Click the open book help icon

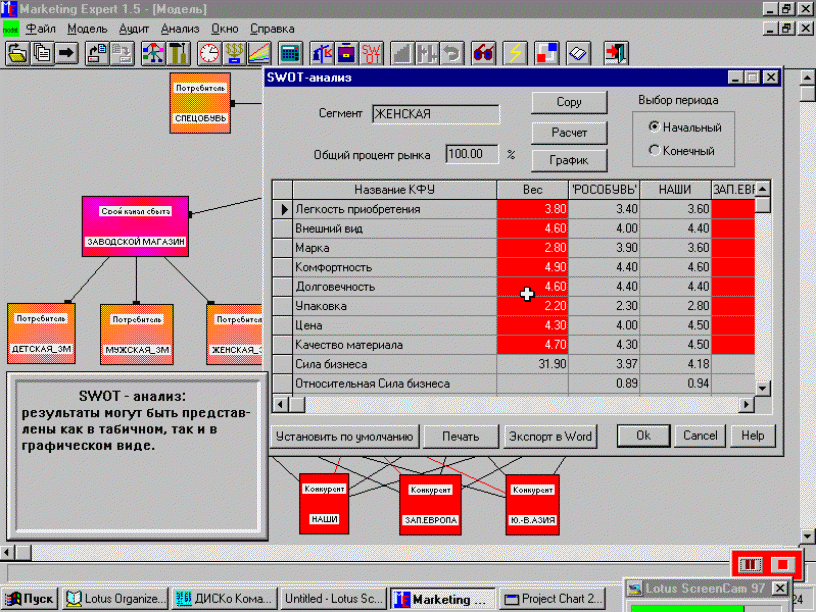(x=578, y=53)
